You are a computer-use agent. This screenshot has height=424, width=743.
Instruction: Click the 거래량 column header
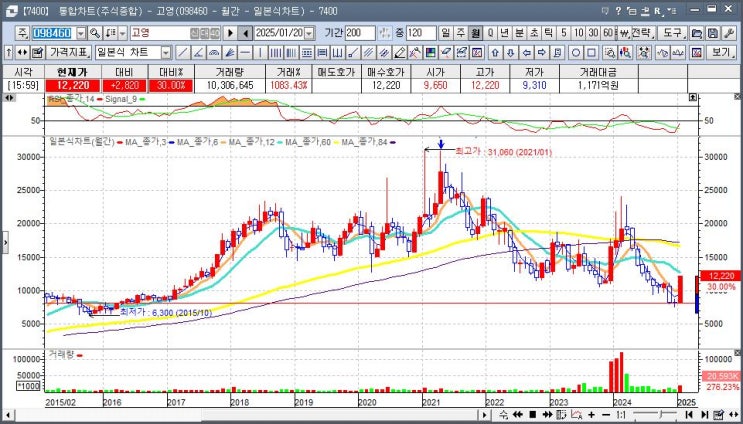[x=230, y=72]
